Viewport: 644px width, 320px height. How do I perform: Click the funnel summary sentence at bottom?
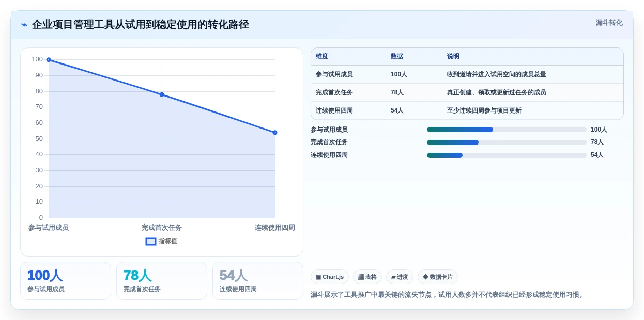pos(448,295)
